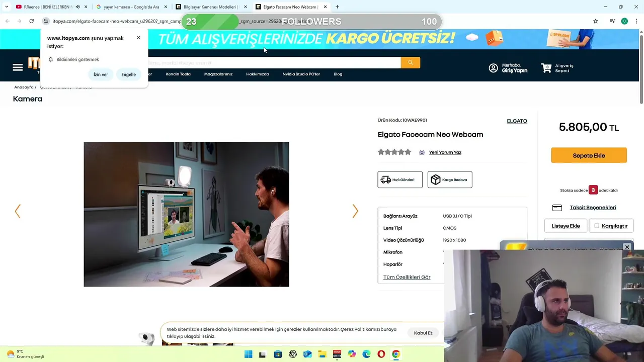Mute the RRaenee tab audio icon
Image resolution: width=644 pixels, height=362 pixels.
click(77, 7)
